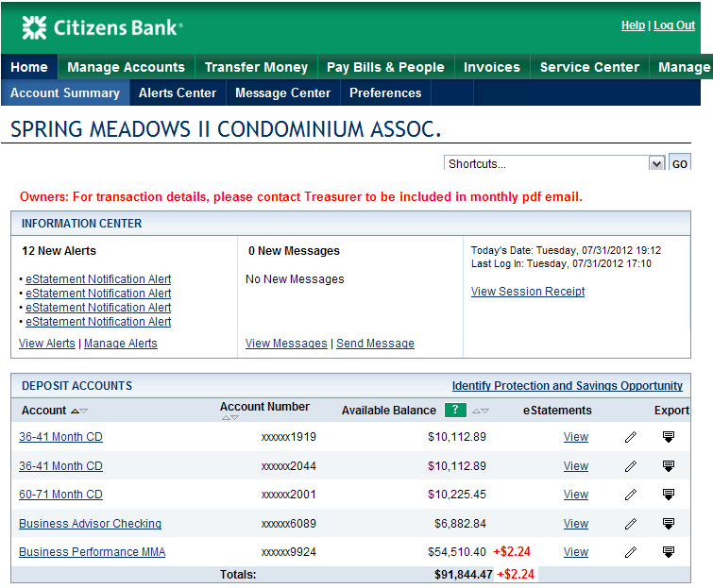Export account xxxxxx2044 using its export icon
713x588 pixels.
[x=668, y=466]
